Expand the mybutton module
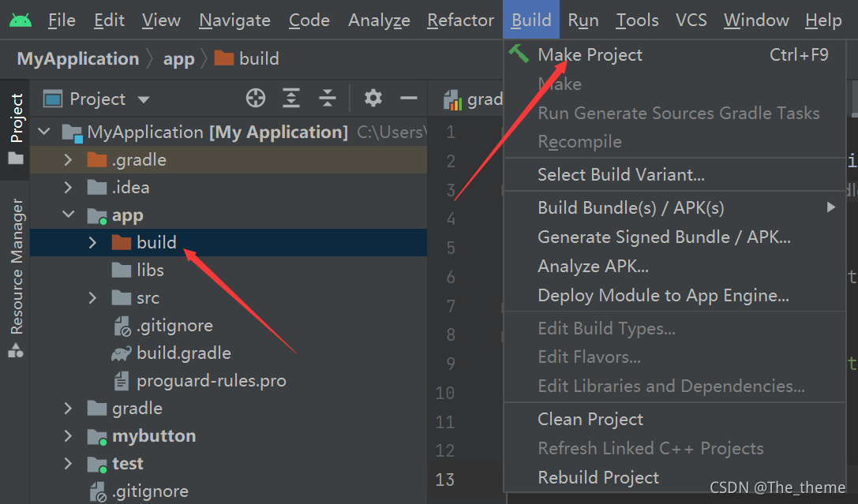 [x=68, y=435]
